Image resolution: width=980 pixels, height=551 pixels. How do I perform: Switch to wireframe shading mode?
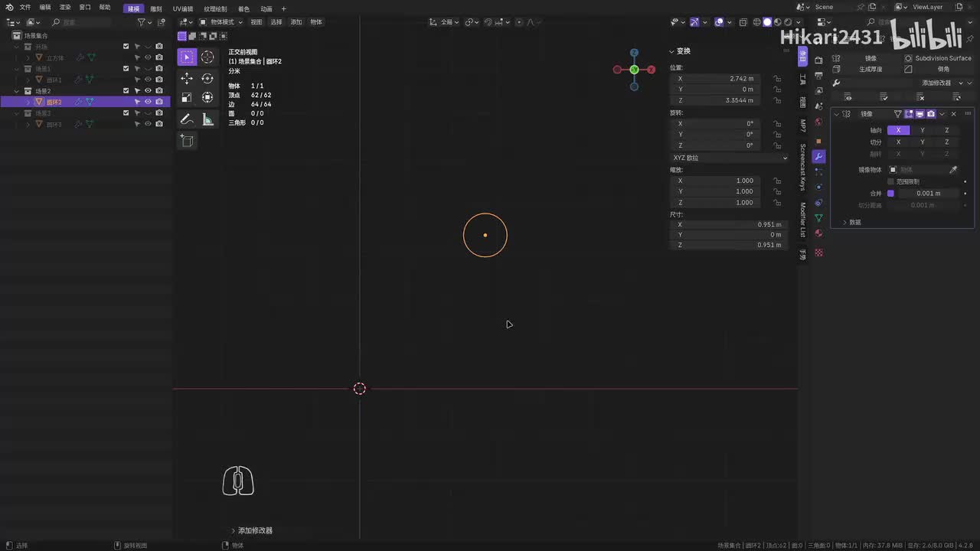point(756,22)
